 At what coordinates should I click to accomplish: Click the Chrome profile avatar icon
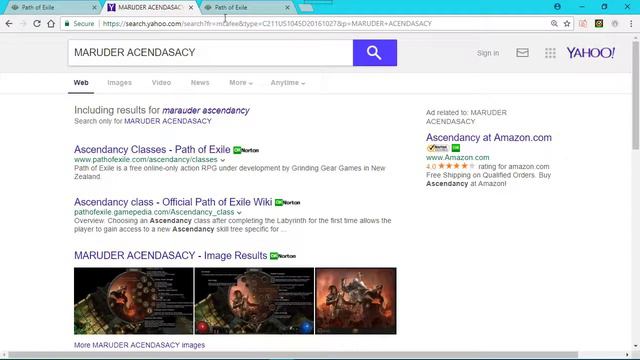click(x=557, y=7)
